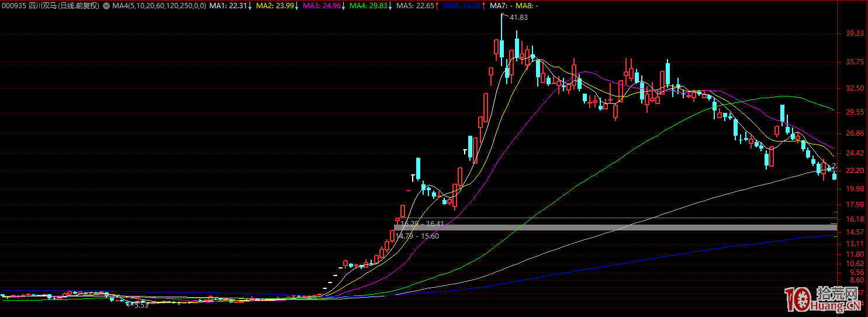Click the 41.83 high price marker
Screen dimensions: 868x317
tap(518, 18)
